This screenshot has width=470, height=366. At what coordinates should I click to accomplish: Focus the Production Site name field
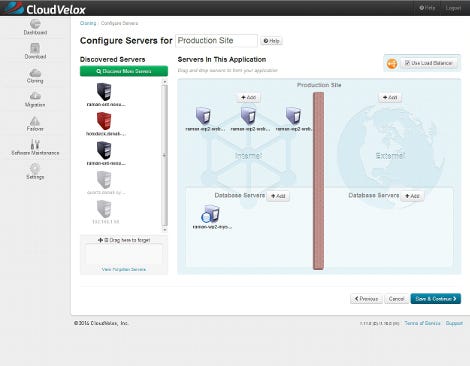tap(216, 41)
